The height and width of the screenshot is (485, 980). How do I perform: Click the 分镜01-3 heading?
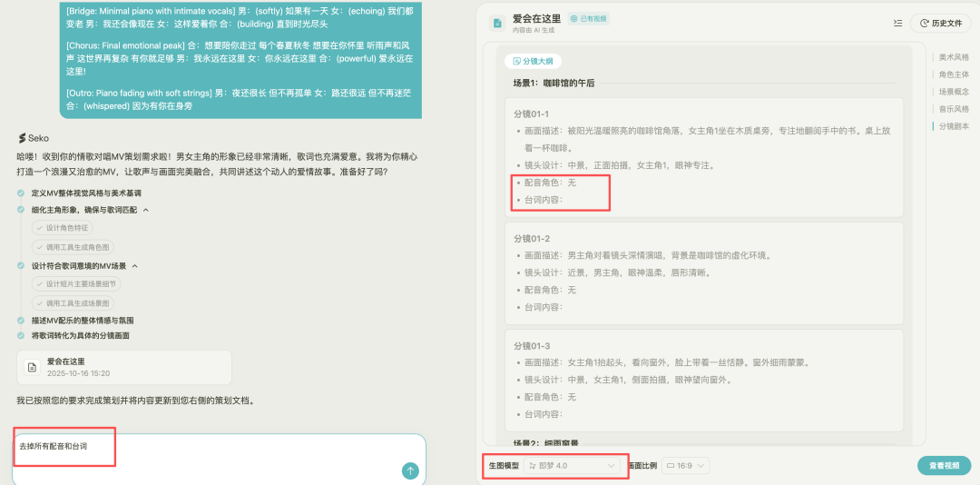(531, 346)
